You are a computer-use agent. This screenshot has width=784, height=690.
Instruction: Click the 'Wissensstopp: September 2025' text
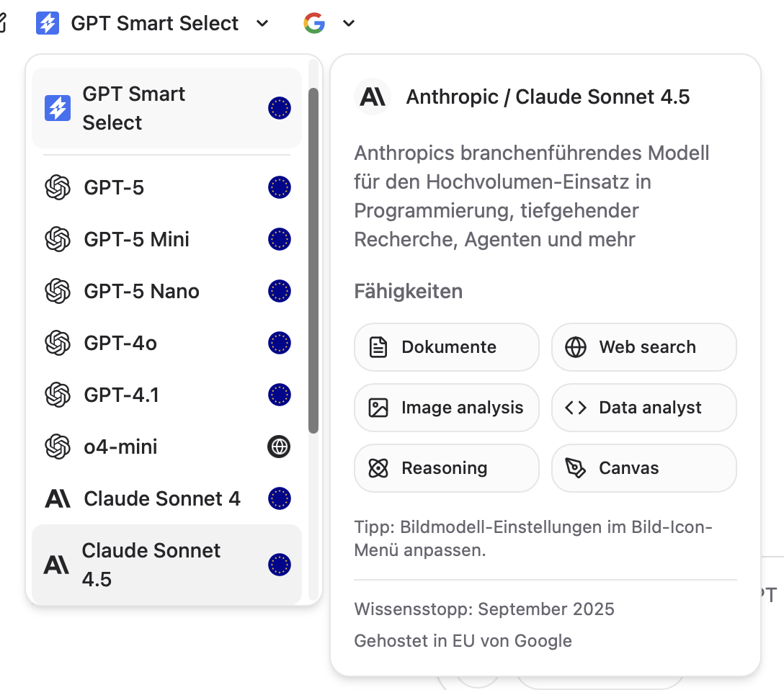coord(484,609)
